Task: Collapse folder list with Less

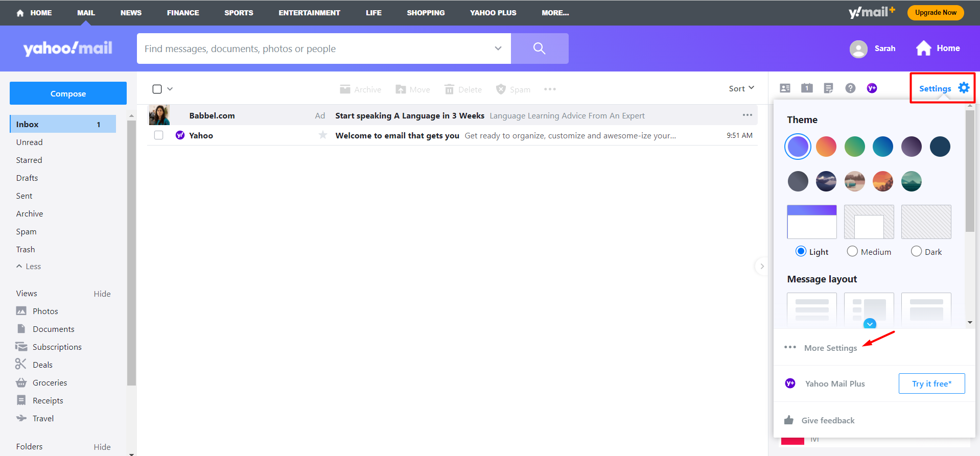Action: (x=29, y=267)
